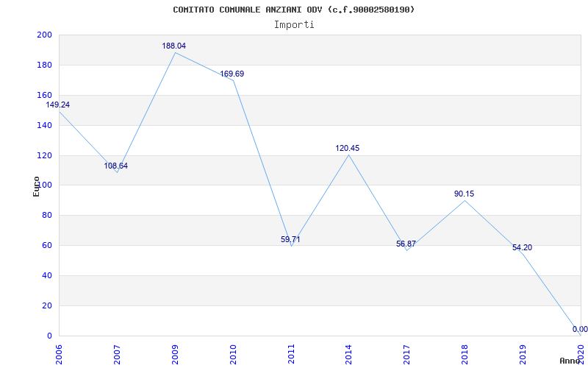The image size is (588, 368).
Task: Select the 2006 x-axis year label
Action: point(59,355)
